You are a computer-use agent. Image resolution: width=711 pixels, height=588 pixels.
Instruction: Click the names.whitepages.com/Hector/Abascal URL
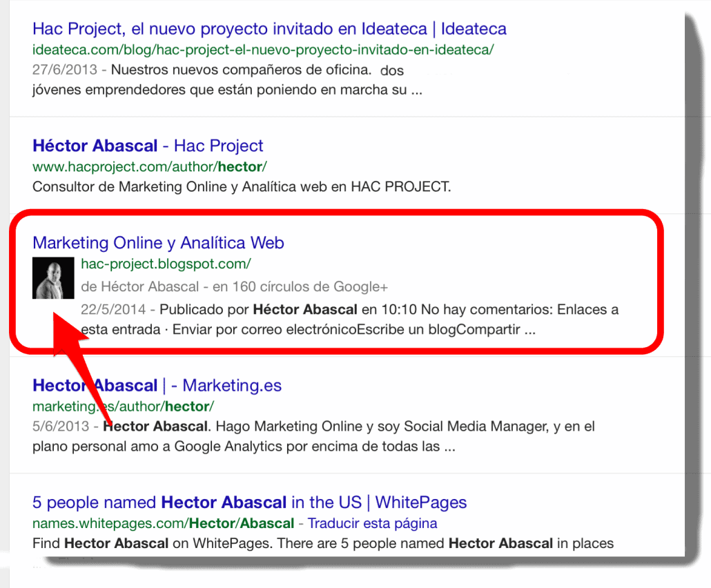163,523
